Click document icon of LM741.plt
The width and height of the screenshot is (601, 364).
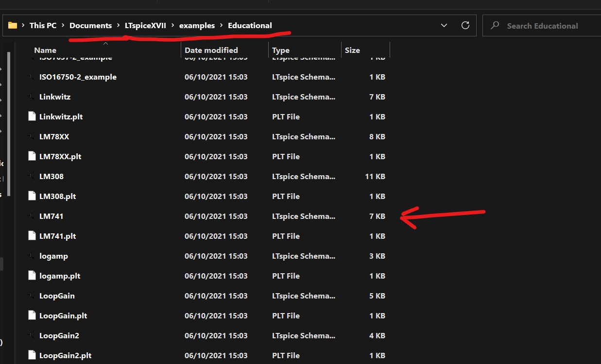32,236
